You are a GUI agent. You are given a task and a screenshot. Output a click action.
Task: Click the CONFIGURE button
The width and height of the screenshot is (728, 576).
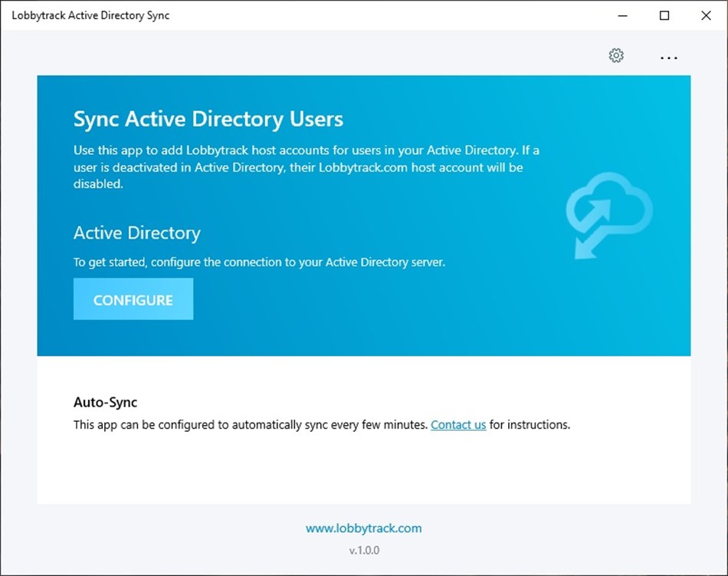point(133,298)
